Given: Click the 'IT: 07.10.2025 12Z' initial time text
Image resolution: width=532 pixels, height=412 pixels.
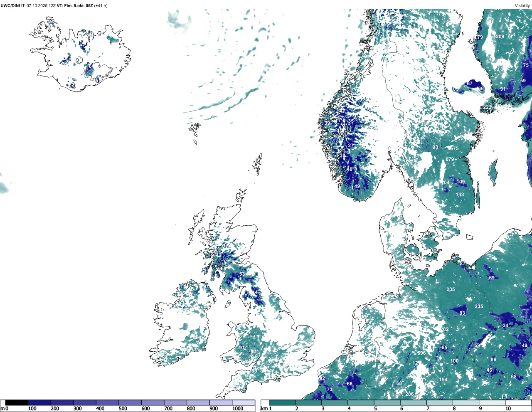Looking at the screenshot, I should point(39,6).
